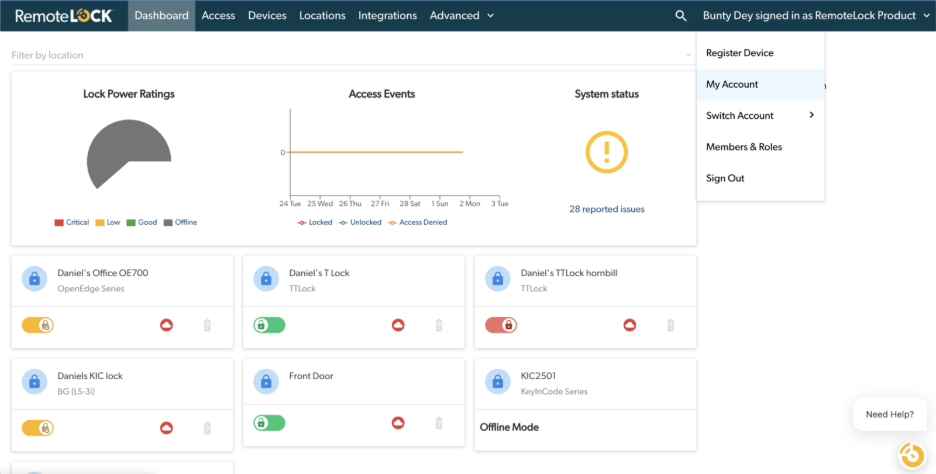This screenshot has width=936, height=474.
Task: Click lock icon of Daniel's TTLock hornbill
Action: click(498, 278)
